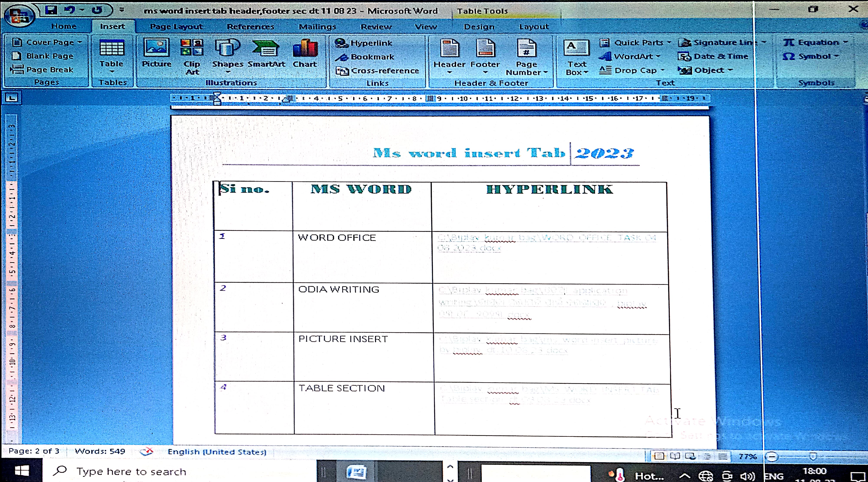868x482 pixels.
Task: Switch to the Page Layout tab
Action: [176, 27]
